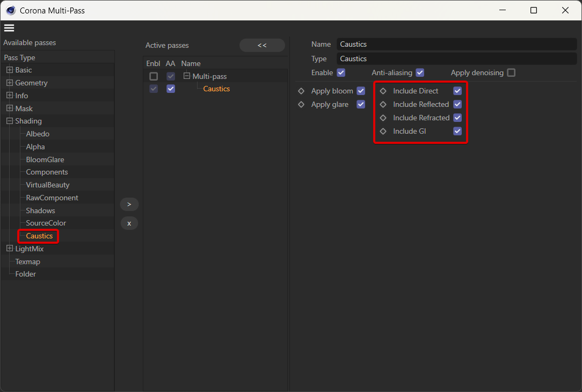Click the diamond icon next to Include Reflected
The height and width of the screenshot is (392, 582).
click(383, 105)
